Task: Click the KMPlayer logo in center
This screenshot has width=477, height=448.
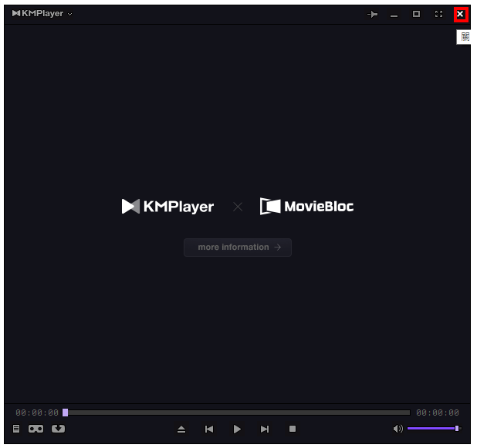Action: (167, 207)
